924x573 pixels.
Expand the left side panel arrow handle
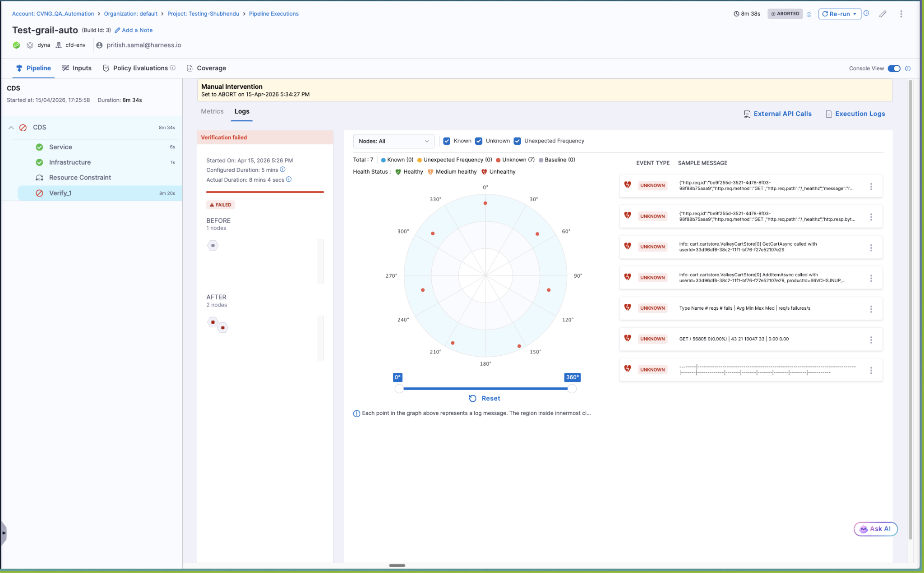pyautogui.click(x=4, y=533)
